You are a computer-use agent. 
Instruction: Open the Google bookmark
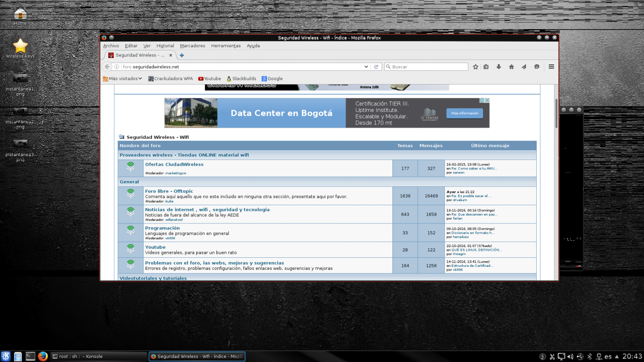coord(272,78)
